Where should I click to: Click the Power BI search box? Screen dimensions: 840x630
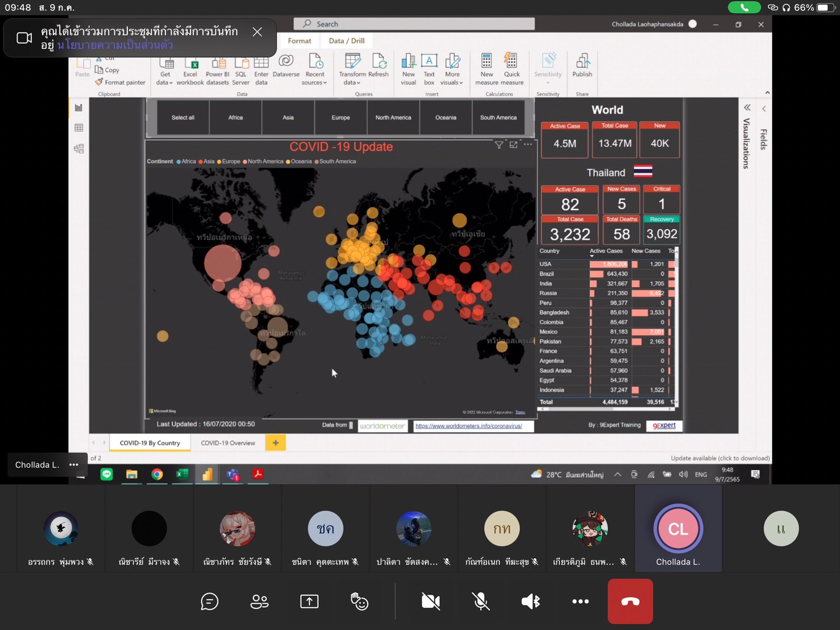[414, 24]
